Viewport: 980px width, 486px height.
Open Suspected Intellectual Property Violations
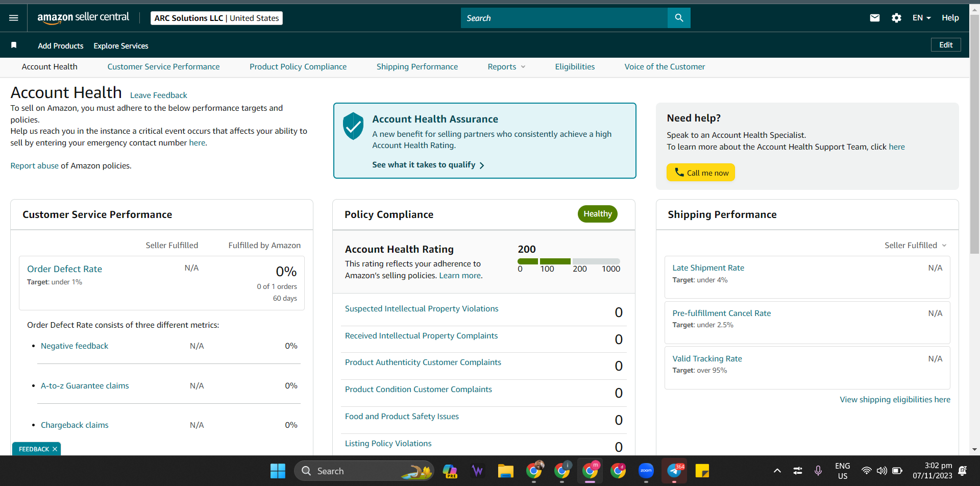pos(422,309)
